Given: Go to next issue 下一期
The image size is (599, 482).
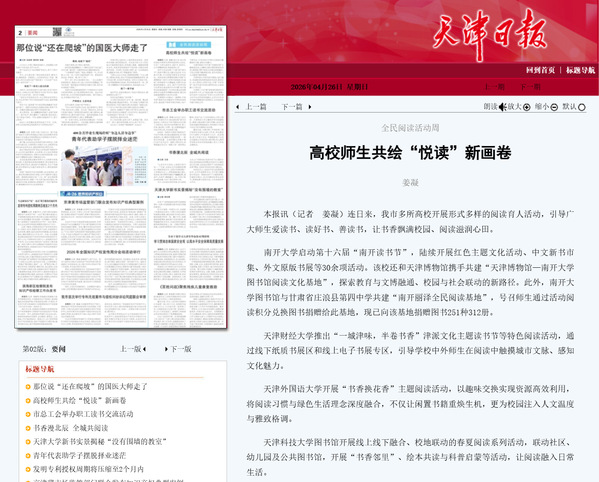Looking at the screenshot, I should coord(530,87).
